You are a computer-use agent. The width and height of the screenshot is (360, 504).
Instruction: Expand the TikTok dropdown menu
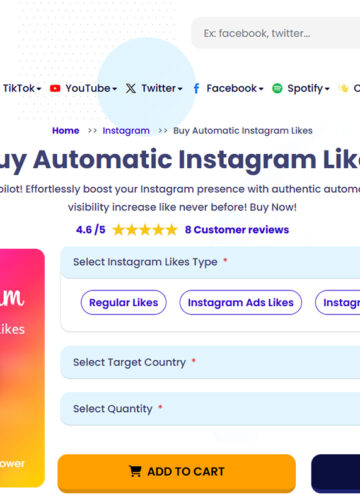pyautogui.click(x=22, y=88)
